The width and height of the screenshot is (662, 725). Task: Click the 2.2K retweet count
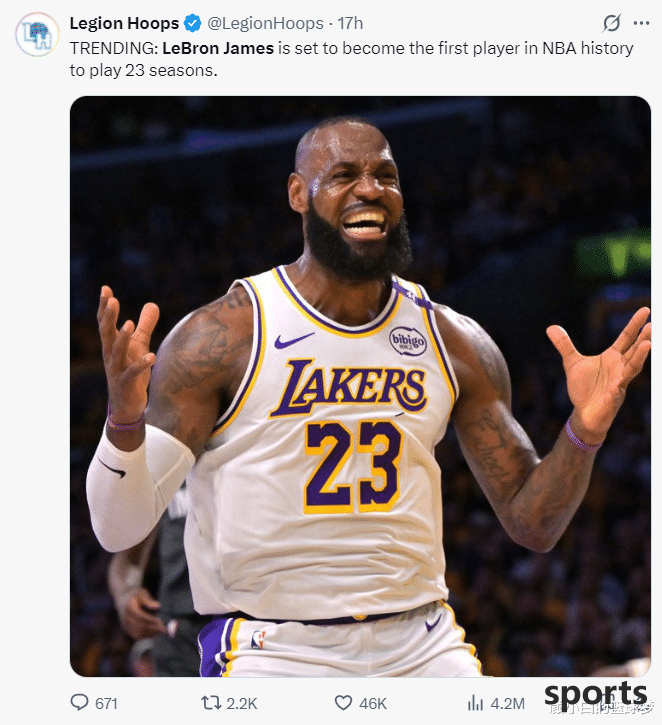tap(242, 704)
